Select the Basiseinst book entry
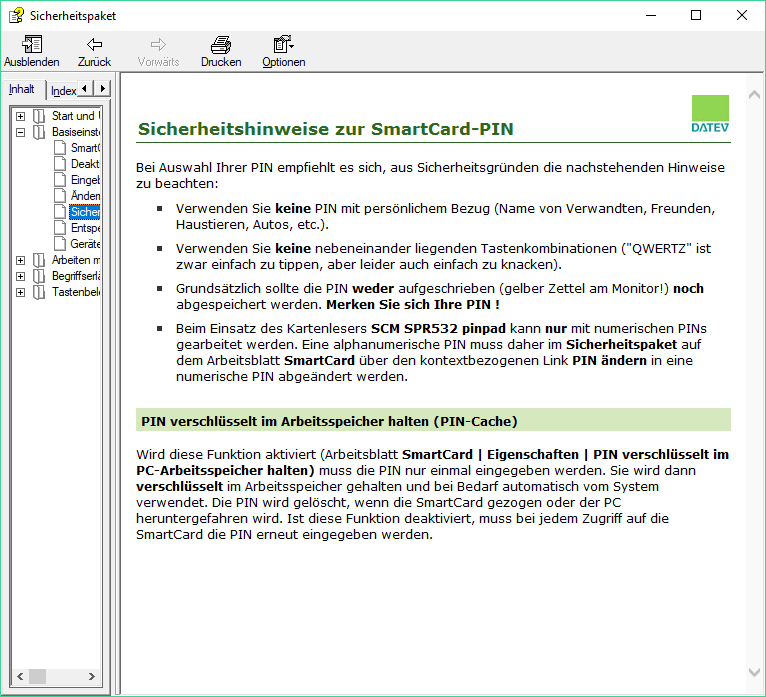This screenshot has height=697, width=766. tap(76, 132)
